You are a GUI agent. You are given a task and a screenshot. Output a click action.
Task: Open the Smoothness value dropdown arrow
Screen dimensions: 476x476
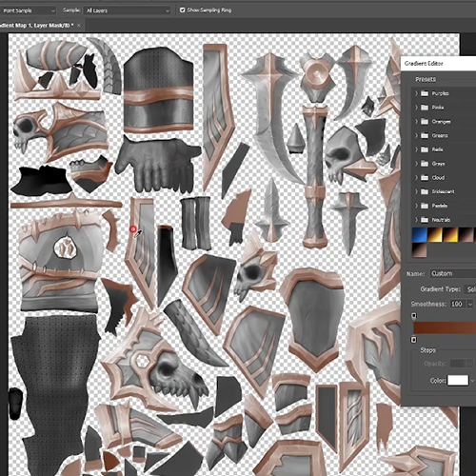(469, 304)
